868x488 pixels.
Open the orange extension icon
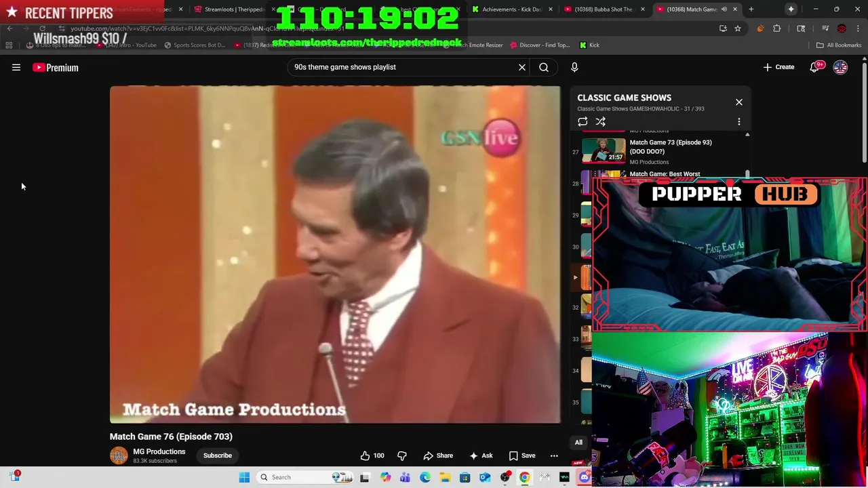coord(760,28)
